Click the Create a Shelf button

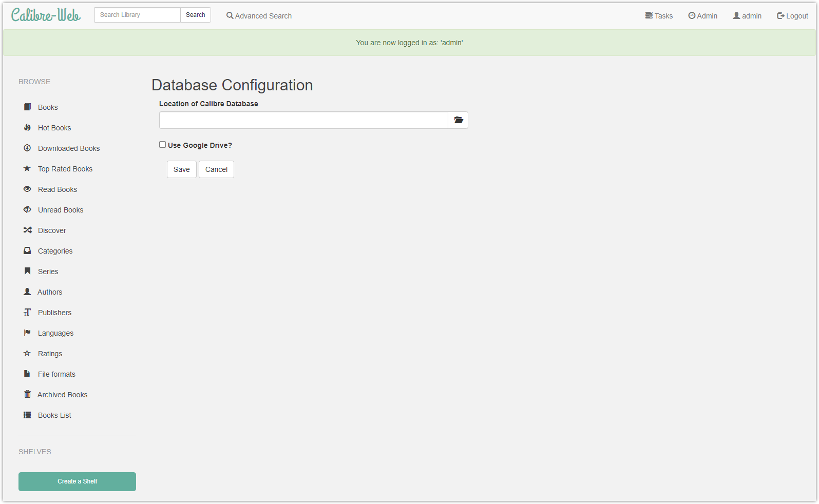point(77,481)
